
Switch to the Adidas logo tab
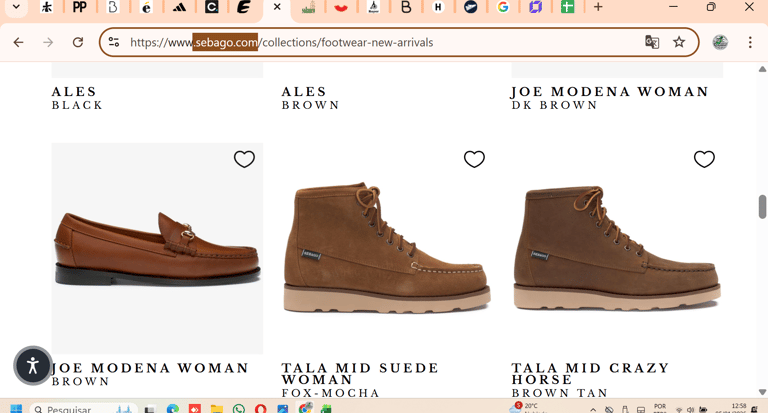(x=179, y=7)
